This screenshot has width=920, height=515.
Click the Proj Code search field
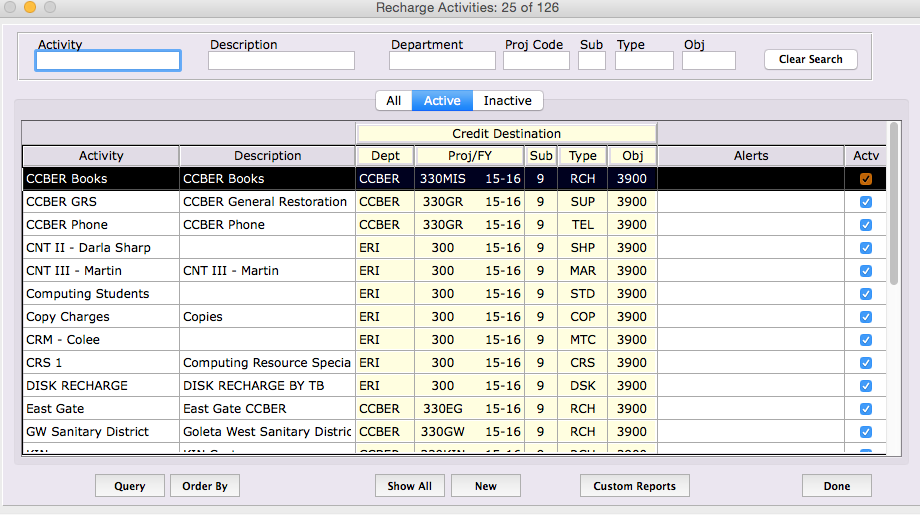pos(536,60)
